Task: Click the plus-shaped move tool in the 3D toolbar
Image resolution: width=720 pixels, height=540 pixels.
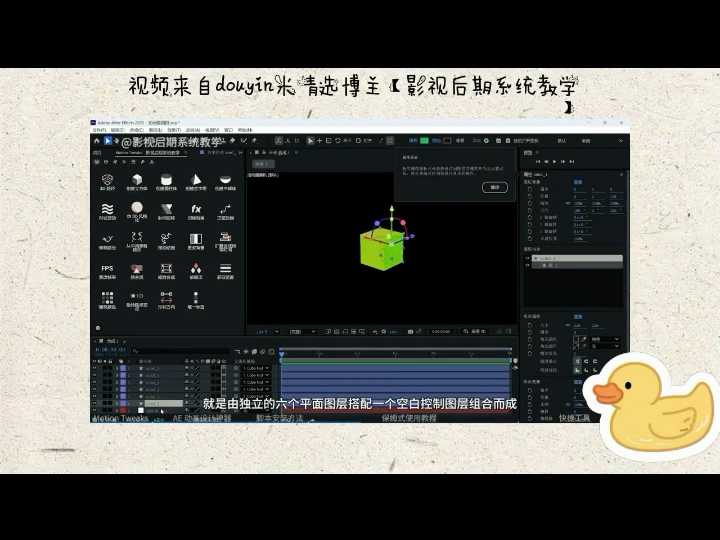Action: pos(320,141)
